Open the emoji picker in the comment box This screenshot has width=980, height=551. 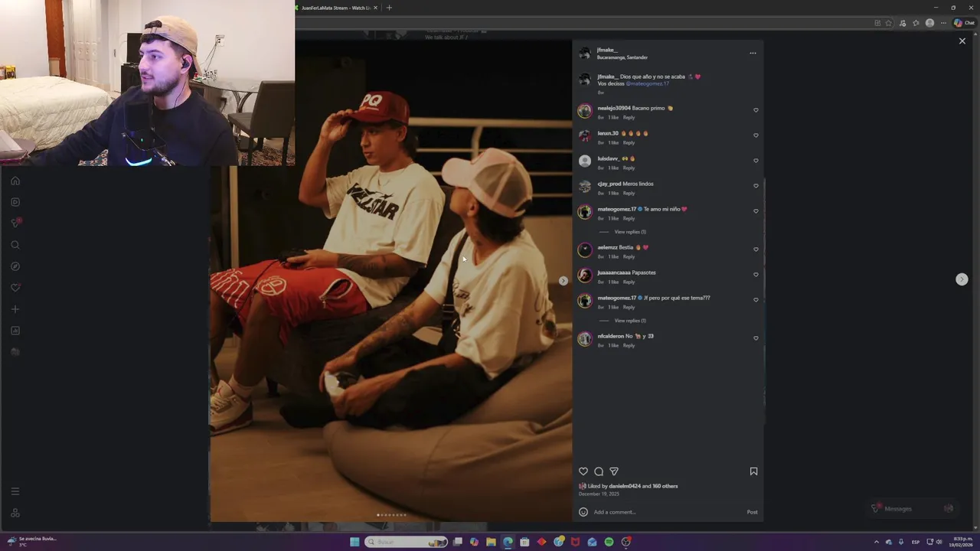pos(583,512)
